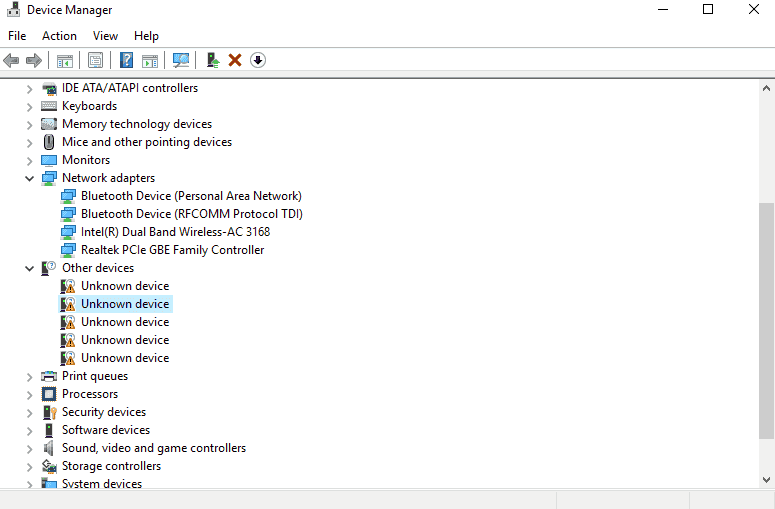Open the Action menu
This screenshot has height=509, width=775.
tap(59, 36)
